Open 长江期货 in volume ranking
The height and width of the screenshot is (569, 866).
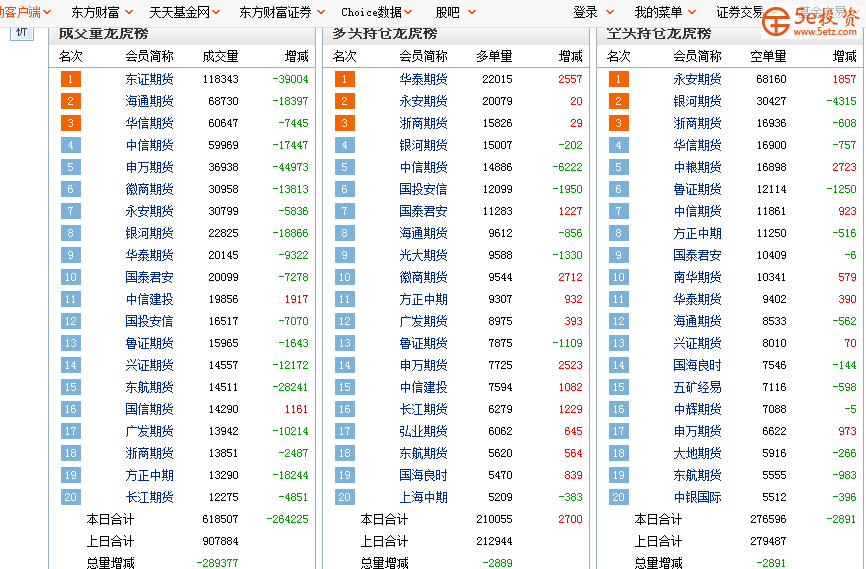pyautogui.click(x=149, y=497)
